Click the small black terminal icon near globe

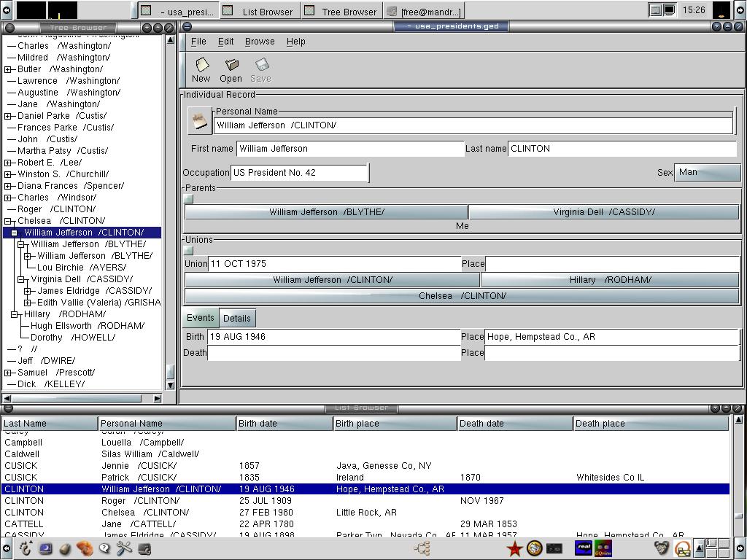coord(554,548)
